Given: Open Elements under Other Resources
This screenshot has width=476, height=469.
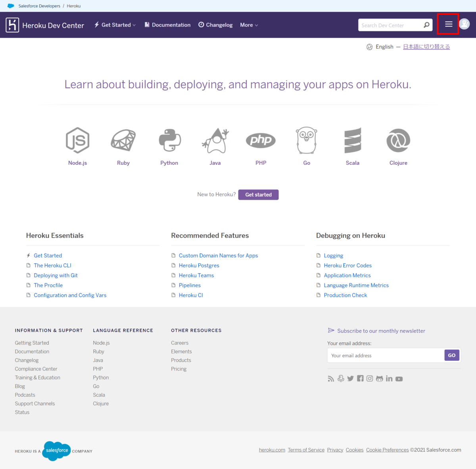Looking at the screenshot, I should point(181,352).
